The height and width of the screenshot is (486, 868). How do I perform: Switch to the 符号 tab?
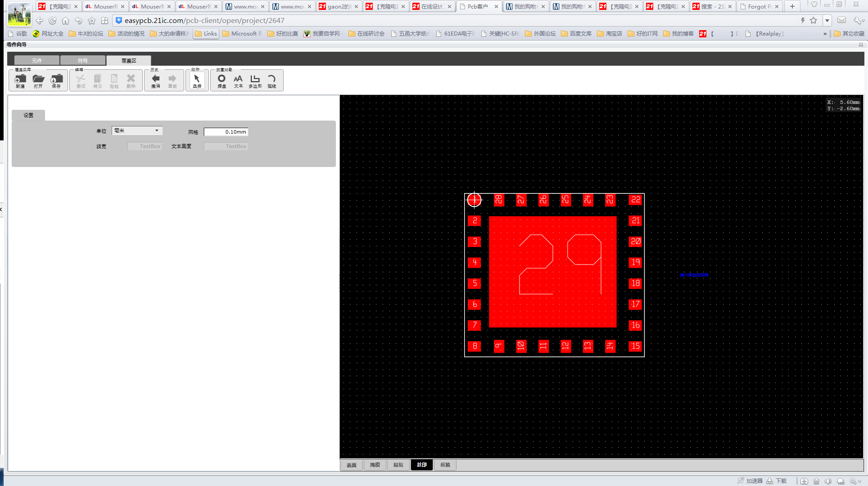pos(83,61)
